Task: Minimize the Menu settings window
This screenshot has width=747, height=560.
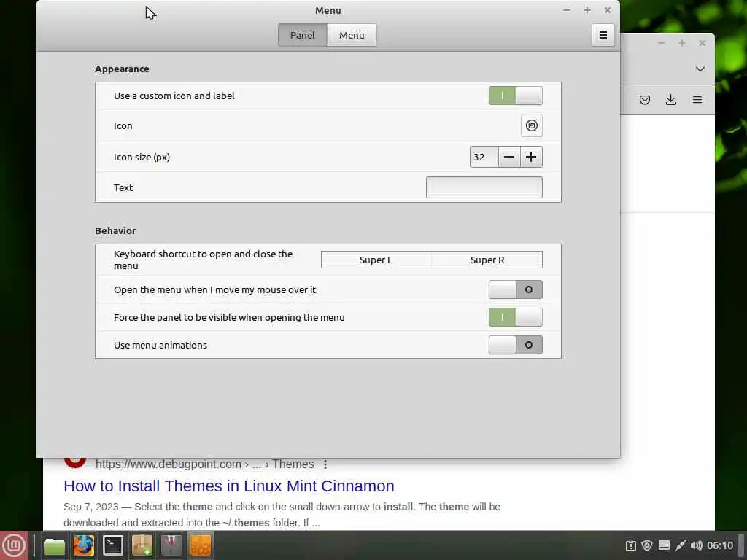Action: (566, 10)
